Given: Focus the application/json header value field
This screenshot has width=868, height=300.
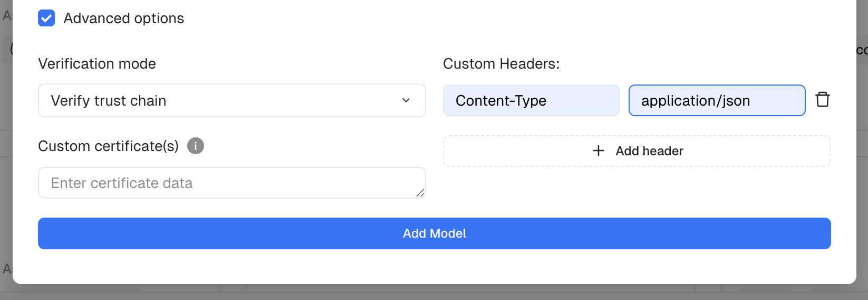Looking at the screenshot, I should click(717, 100).
